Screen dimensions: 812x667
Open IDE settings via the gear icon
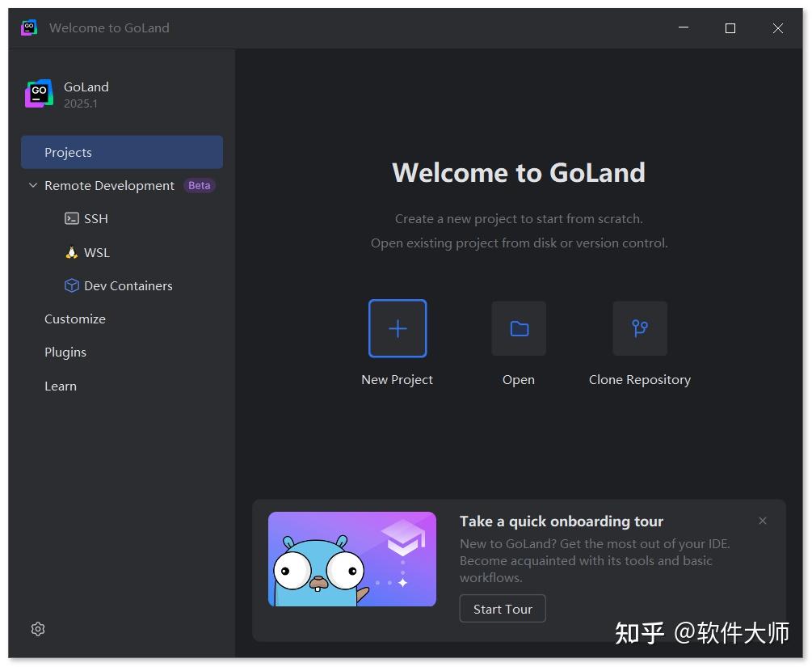coord(37,628)
